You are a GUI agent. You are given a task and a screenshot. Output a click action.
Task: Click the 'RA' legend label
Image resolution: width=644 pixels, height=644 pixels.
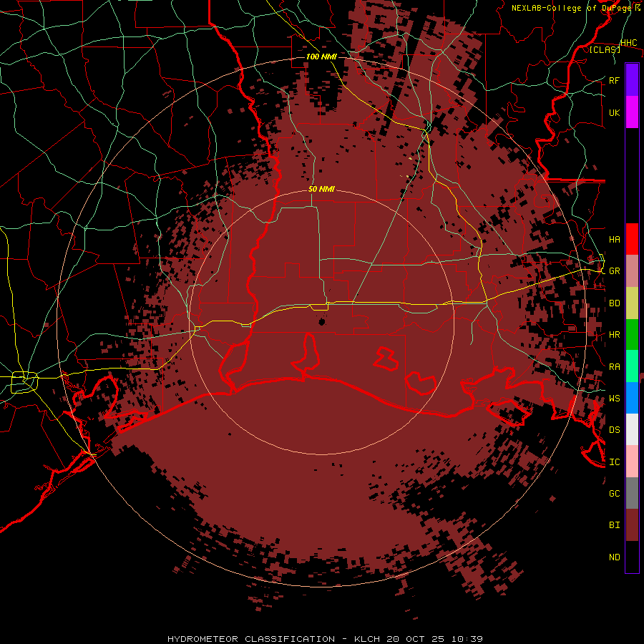click(614, 367)
